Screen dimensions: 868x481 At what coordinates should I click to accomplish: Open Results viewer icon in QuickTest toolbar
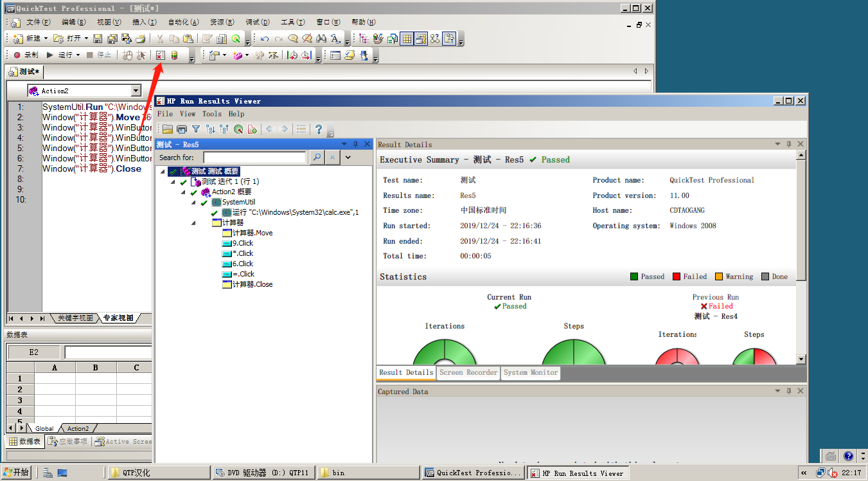point(161,55)
